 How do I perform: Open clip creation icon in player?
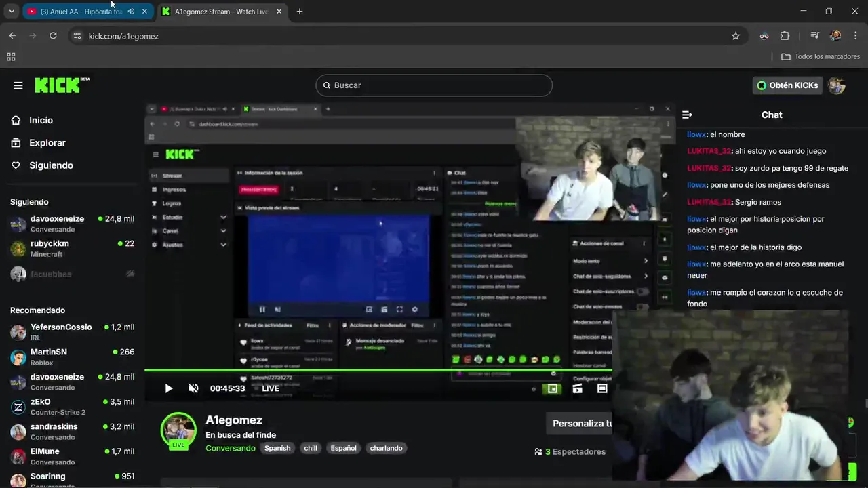[x=577, y=388]
